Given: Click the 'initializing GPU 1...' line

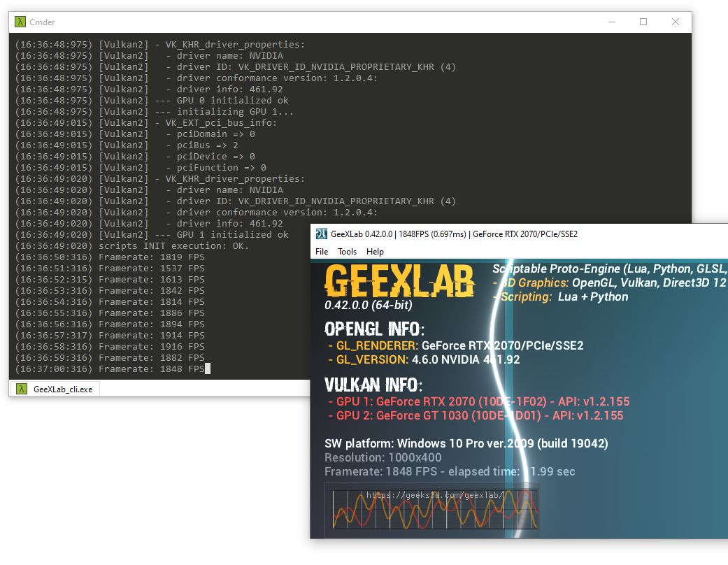Looking at the screenshot, I should 154,111.
